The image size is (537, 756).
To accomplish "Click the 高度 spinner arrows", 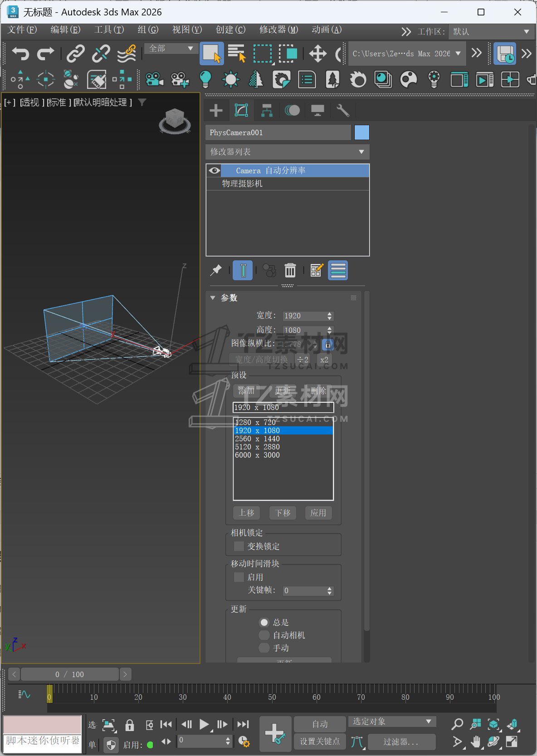I will point(330,330).
